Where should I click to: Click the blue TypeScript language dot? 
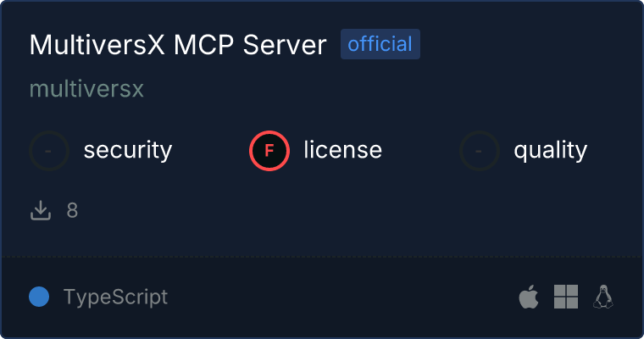39,297
